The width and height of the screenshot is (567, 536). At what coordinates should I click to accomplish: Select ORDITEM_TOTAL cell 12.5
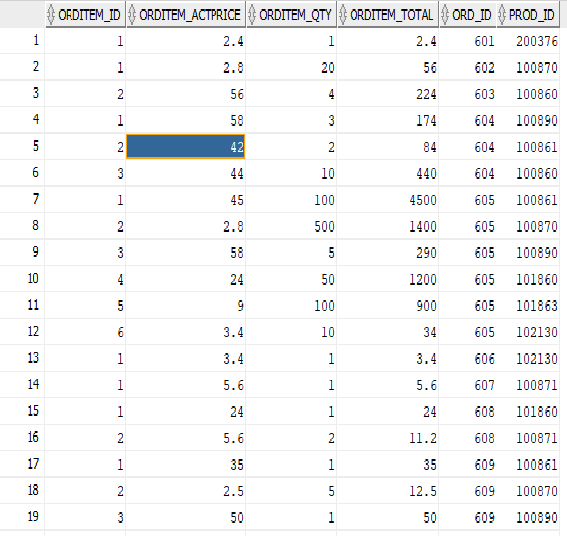(x=388, y=490)
